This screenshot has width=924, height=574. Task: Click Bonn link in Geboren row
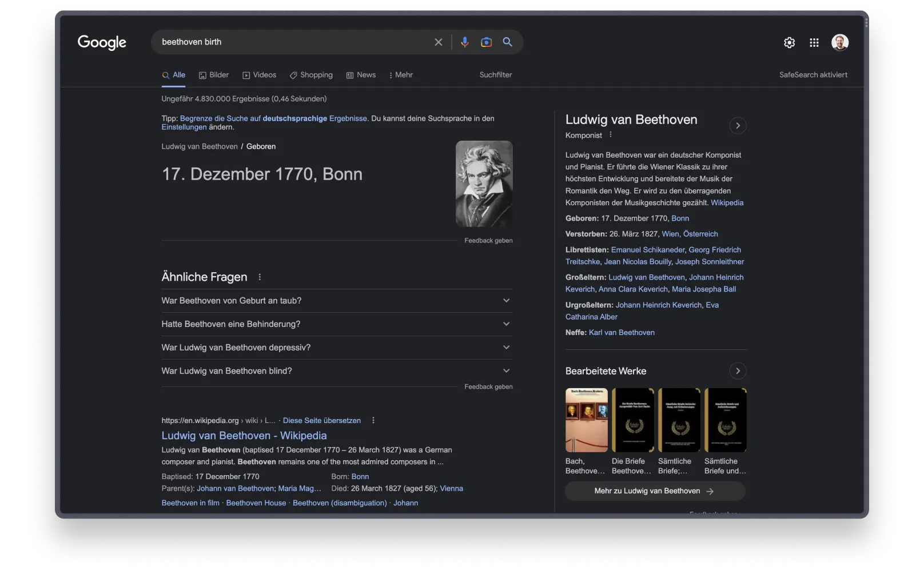click(x=680, y=218)
